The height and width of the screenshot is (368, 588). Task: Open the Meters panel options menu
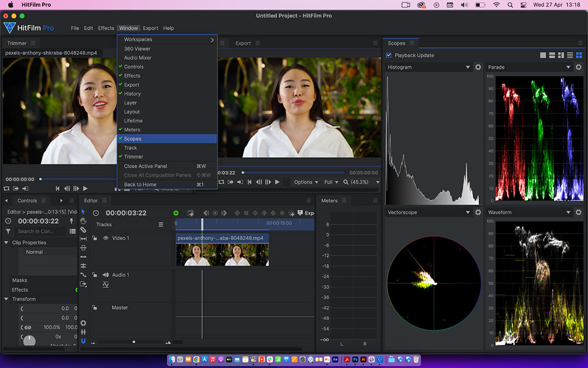[x=344, y=201]
